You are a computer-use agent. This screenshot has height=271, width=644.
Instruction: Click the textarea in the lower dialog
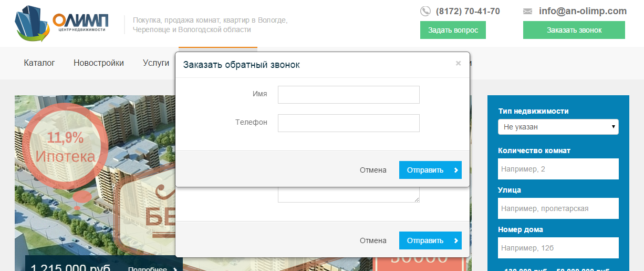click(349, 196)
